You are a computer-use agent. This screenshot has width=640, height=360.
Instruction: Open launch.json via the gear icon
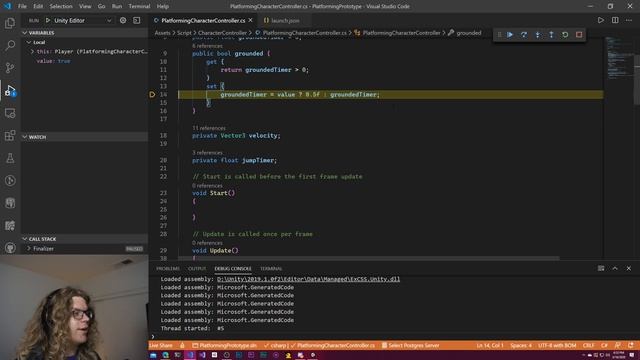pyautogui.click(x=123, y=20)
